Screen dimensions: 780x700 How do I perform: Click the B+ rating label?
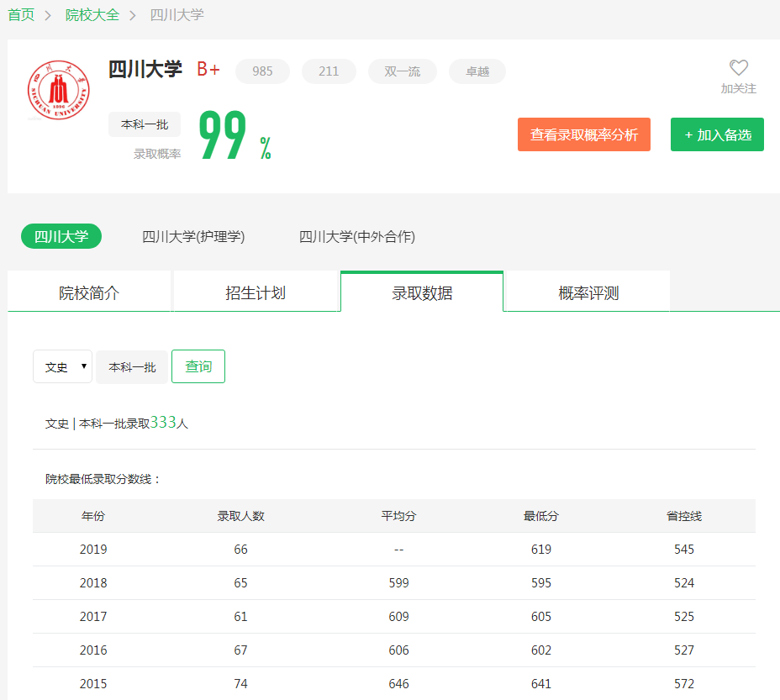pyautogui.click(x=208, y=69)
